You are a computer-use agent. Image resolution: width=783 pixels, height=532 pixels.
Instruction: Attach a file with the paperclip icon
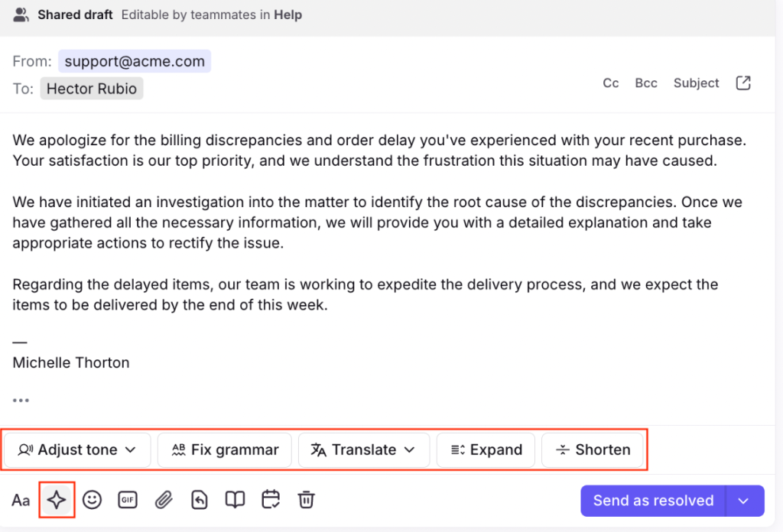pos(163,500)
